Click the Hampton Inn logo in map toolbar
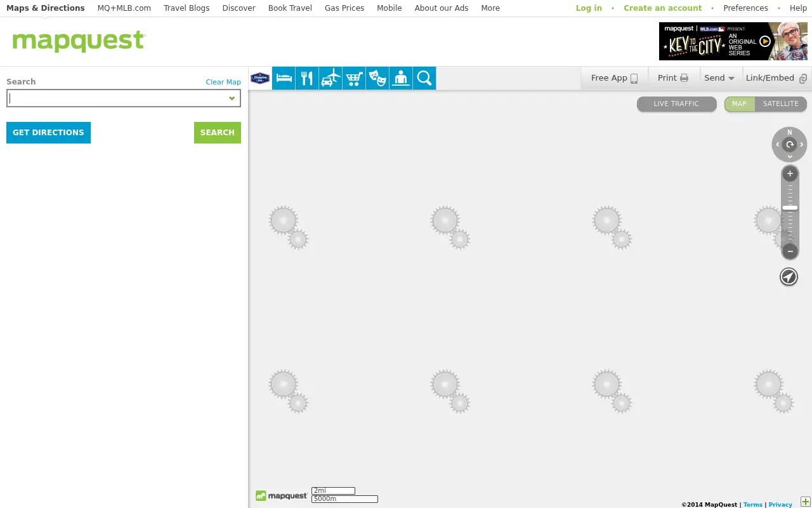This screenshot has height=508, width=812. (260, 78)
